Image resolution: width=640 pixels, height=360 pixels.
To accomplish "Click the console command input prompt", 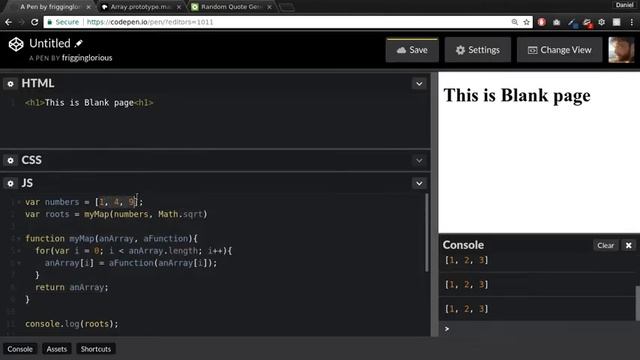I will coord(539,329).
